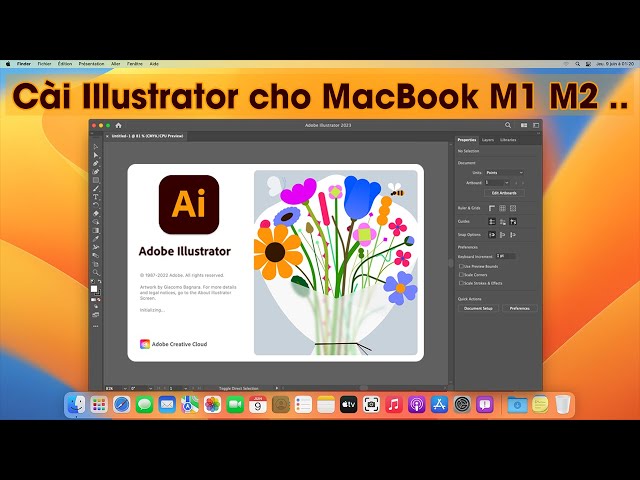Open the Présentation menu
The image size is (640, 480).
point(91,64)
